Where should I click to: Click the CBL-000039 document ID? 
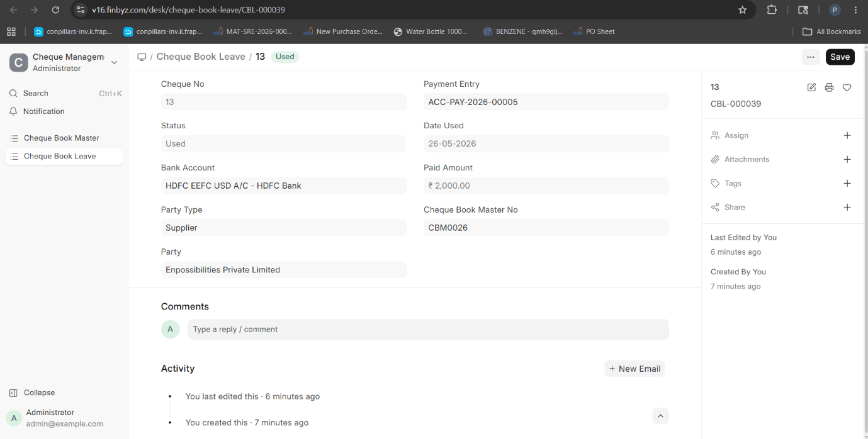click(736, 104)
